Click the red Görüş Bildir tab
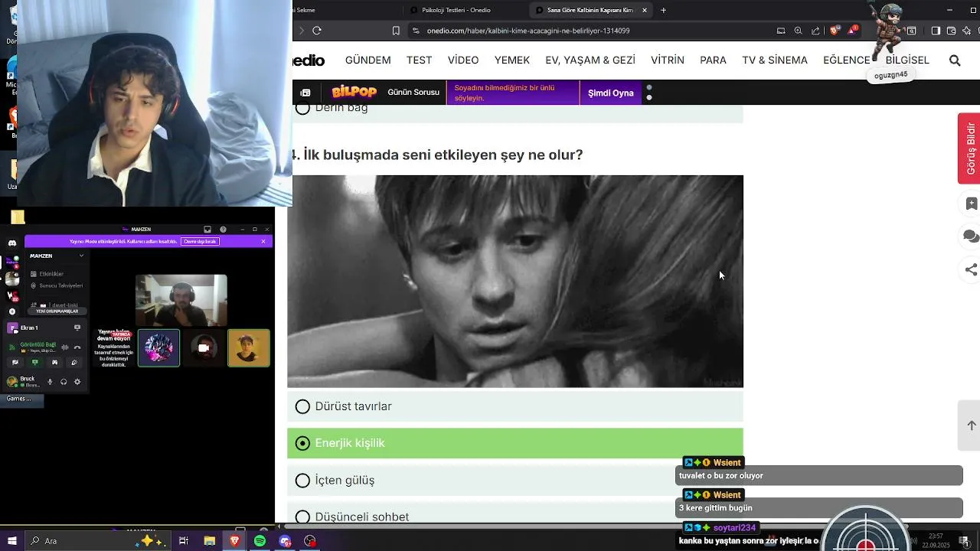The height and width of the screenshot is (551, 980). pos(969,148)
